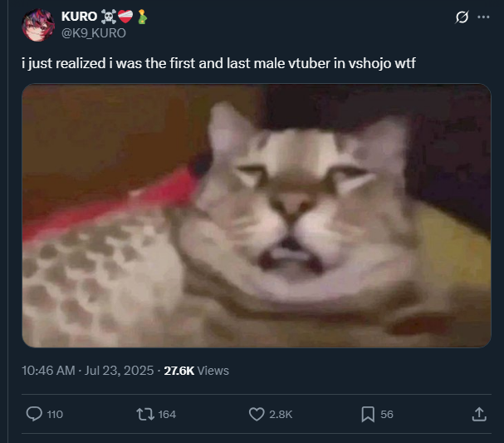Screen dimensions: 504x443
Task: Click the skull emoji beside KURO's name
Action: (x=109, y=17)
